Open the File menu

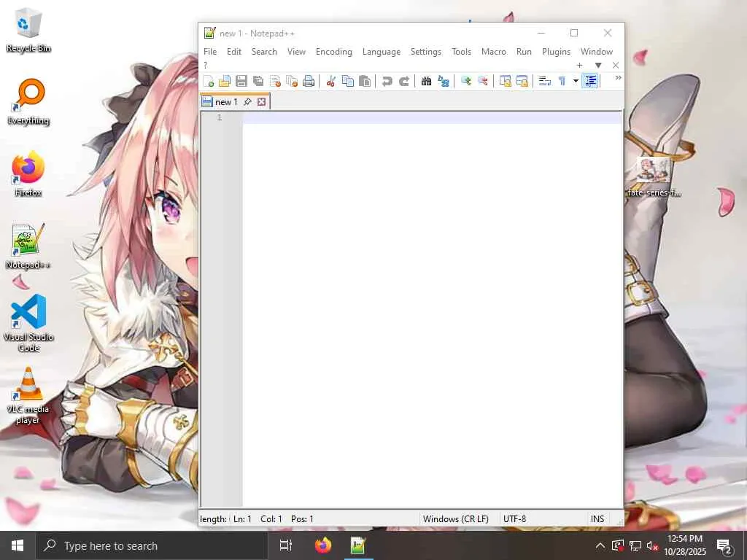pos(210,52)
